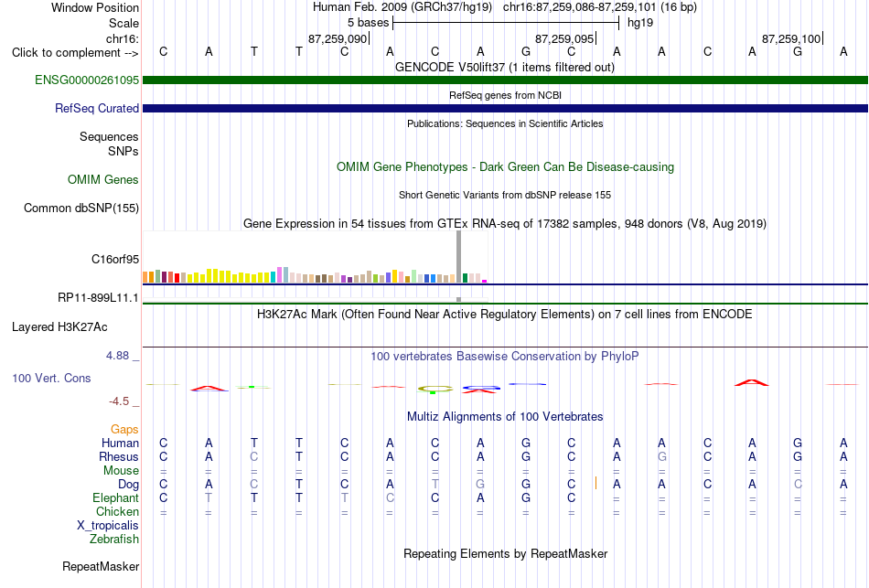Open Repeating Elements by RepeatMasker title
The width and height of the screenshot is (869, 588).
pos(506,553)
